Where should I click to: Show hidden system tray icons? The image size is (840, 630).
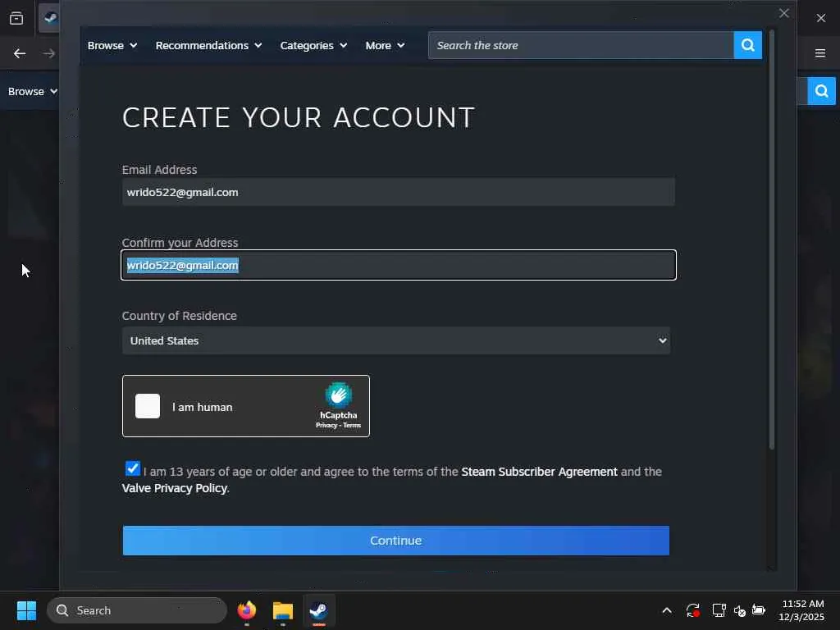coord(667,610)
